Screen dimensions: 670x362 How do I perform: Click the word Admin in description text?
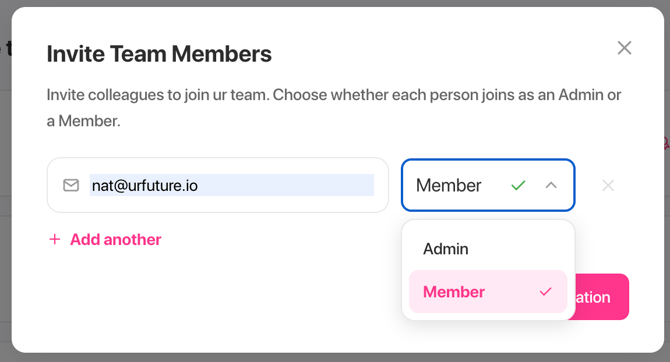tap(581, 94)
